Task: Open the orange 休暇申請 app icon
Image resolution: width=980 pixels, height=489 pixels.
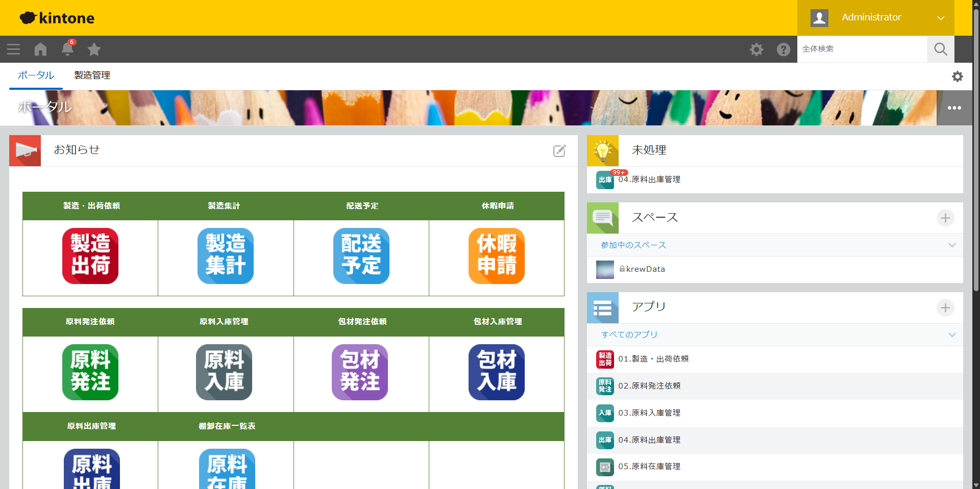Action: 496,256
